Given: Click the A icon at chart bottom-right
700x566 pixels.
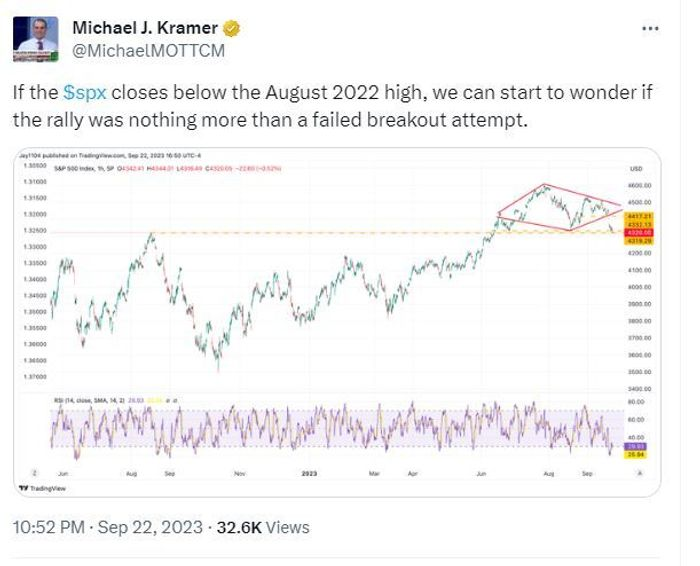Looking at the screenshot, I should coord(639,473).
